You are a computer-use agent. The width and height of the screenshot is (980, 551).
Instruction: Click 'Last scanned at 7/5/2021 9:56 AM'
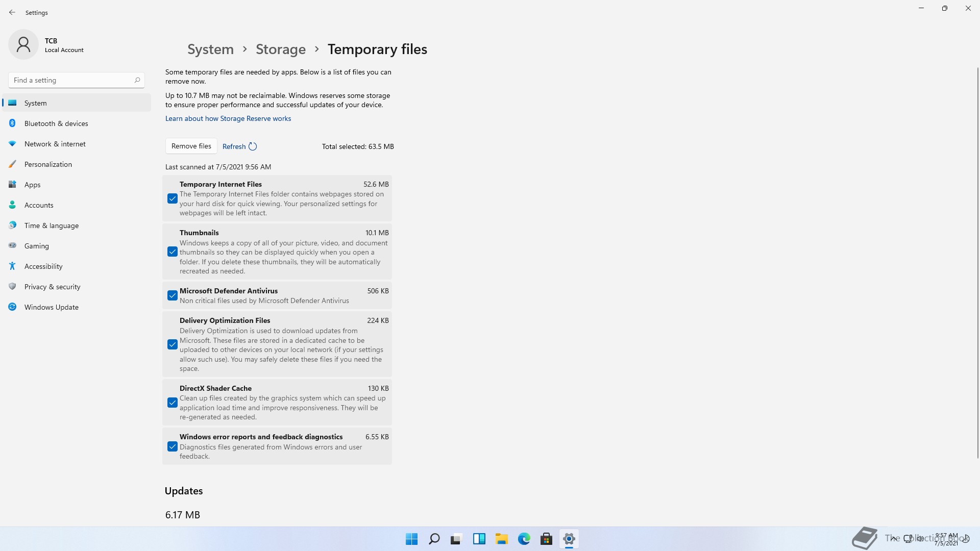[218, 167]
